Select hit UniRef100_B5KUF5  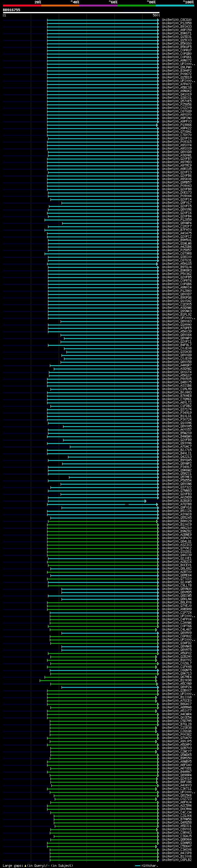177,47
